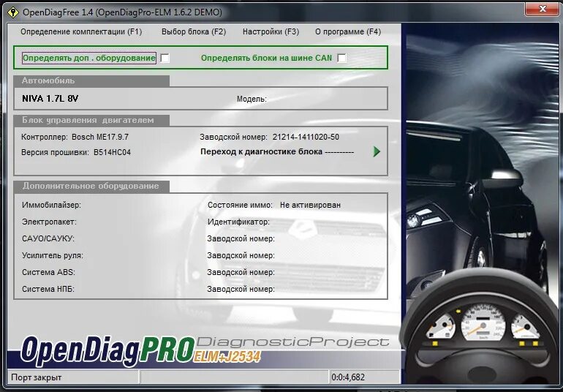
Task: Open Настройки (F3) menu
Action: pos(271,31)
